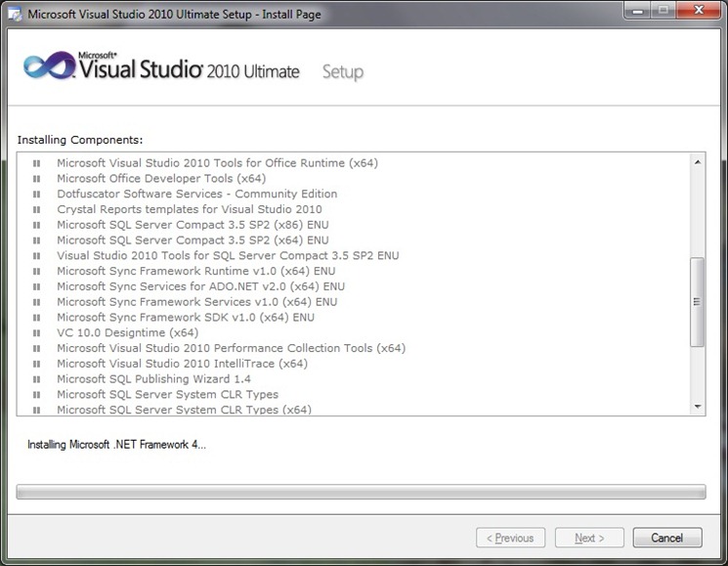
Task: Select 'Microsoft SQL Server Compact 3.5 SP2 (x64) ENU'
Action: click(x=193, y=240)
